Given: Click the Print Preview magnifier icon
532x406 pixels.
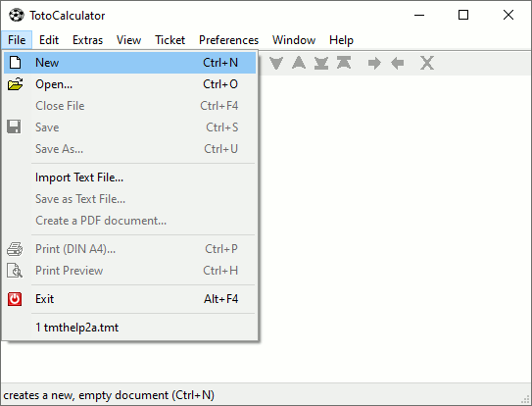Looking at the screenshot, I should point(15,271).
